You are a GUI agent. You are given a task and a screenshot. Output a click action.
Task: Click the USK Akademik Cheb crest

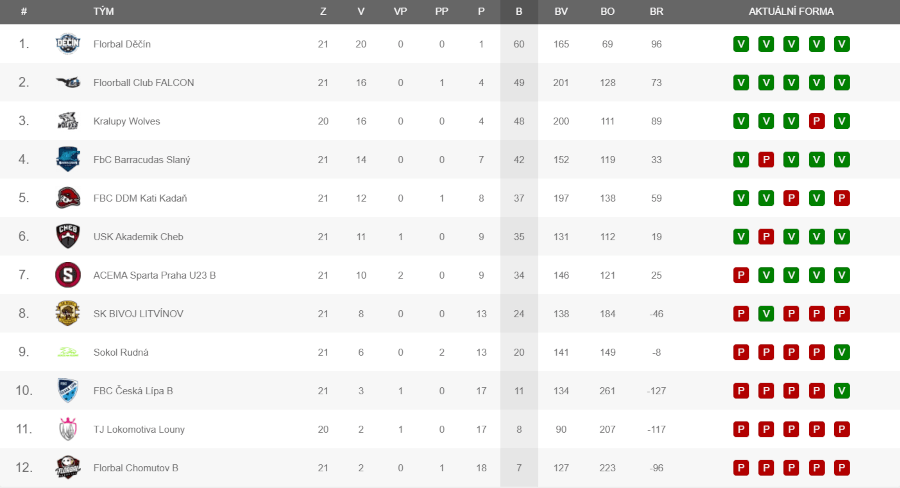[x=68, y=236]
